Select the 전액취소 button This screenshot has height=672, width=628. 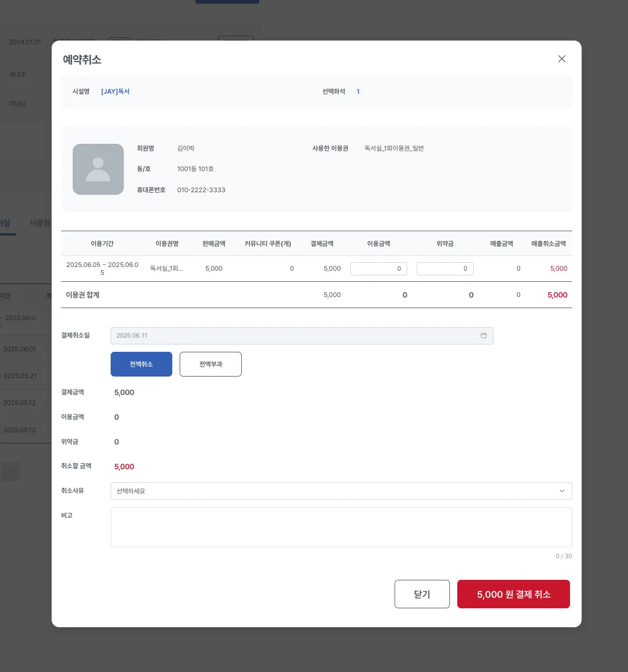[141, 364]
